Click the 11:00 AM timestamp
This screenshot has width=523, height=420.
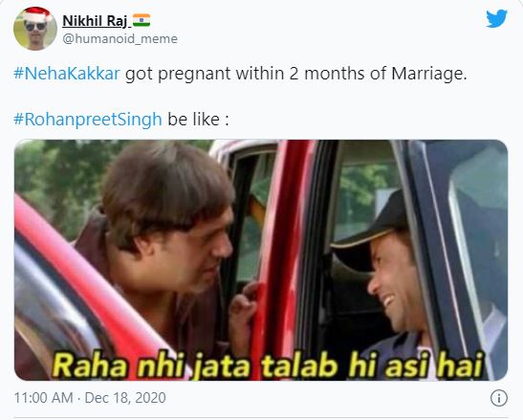[x=43, y=398]
